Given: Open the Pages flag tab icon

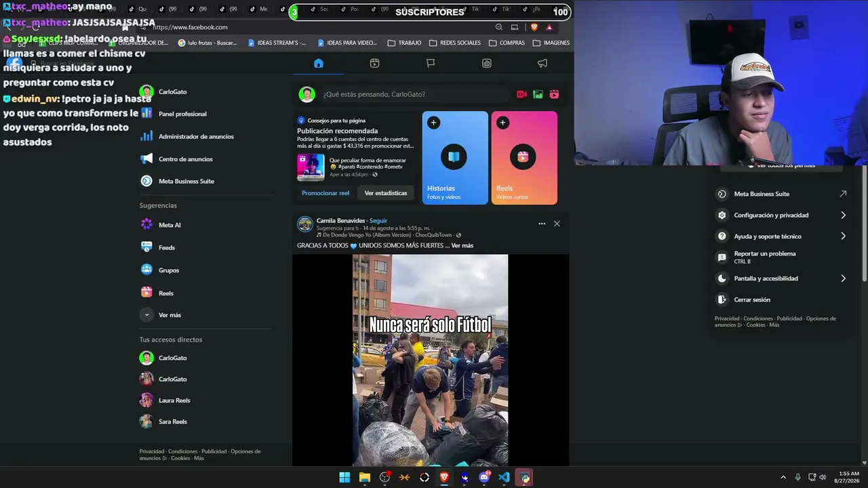Looking at the screenshot, I should [x=431, y=63].
